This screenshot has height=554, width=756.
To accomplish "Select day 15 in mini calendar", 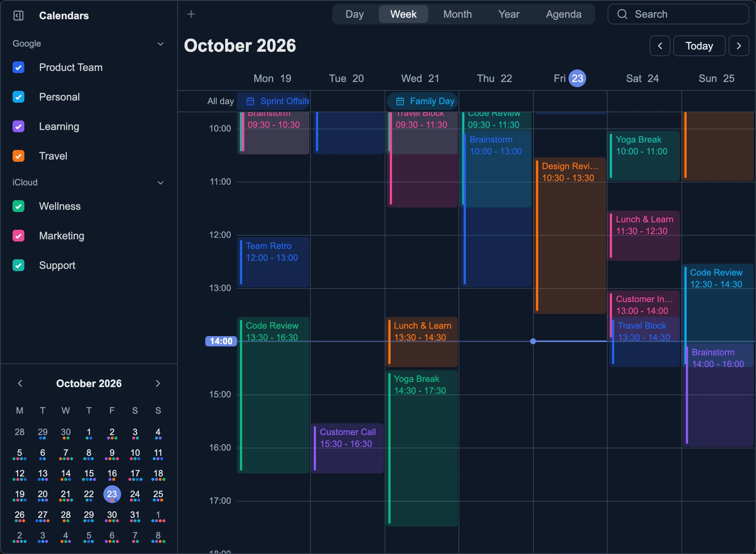I will (89, 473).
